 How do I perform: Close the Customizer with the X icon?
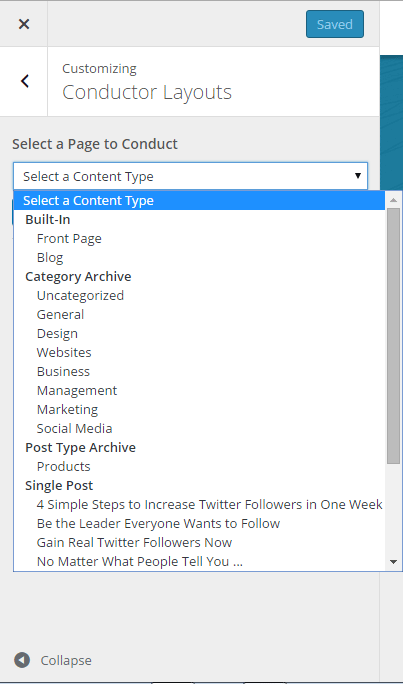click(24, 24)
